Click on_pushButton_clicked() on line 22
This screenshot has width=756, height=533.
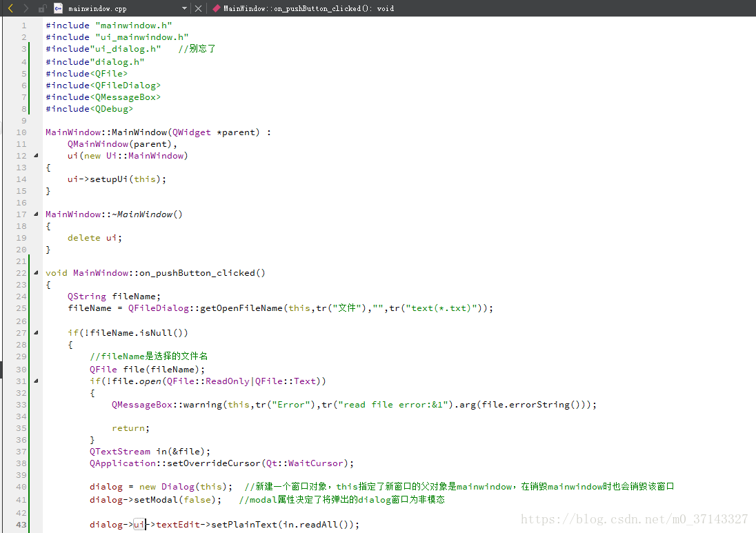tap(203, 273)
